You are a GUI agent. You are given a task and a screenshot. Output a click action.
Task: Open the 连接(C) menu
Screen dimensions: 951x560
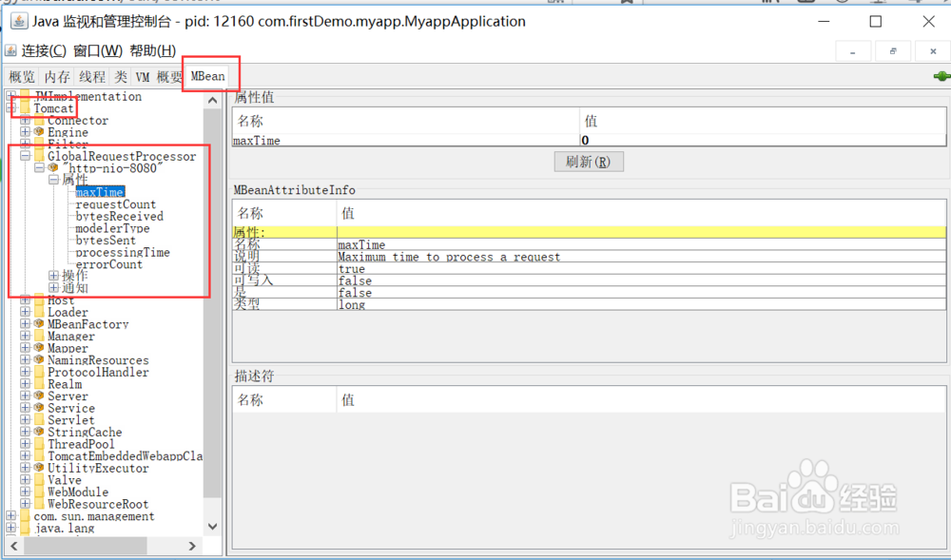[44, 50]
